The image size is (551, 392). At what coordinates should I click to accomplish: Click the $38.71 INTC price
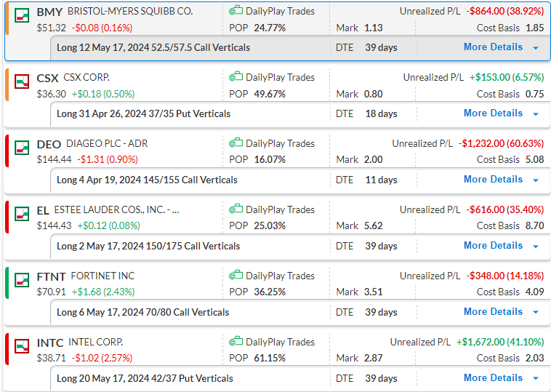pyautogui.click(x=52, y=358)
